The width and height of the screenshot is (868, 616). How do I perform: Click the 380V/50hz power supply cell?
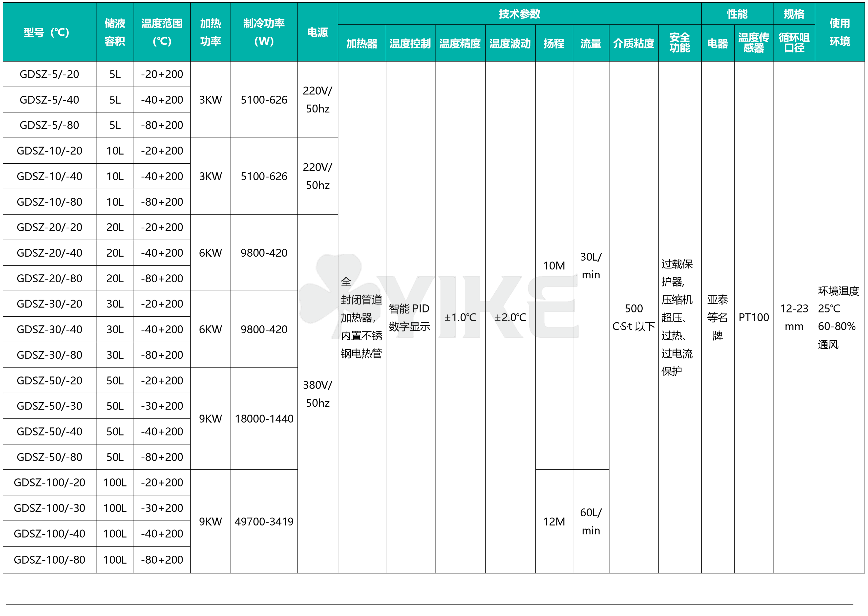[x=318, y=394]
